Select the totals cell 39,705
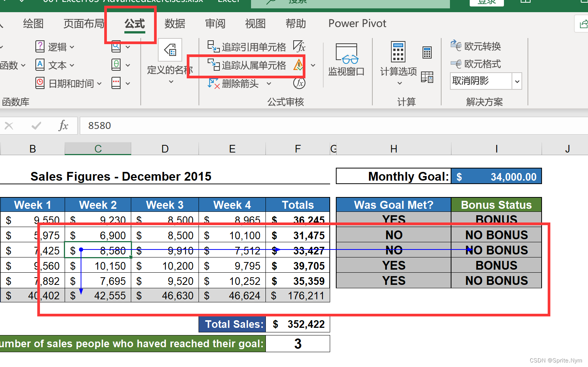Image resolution: width=588 pixels, height=367 pixels. (x=298, y=266)
